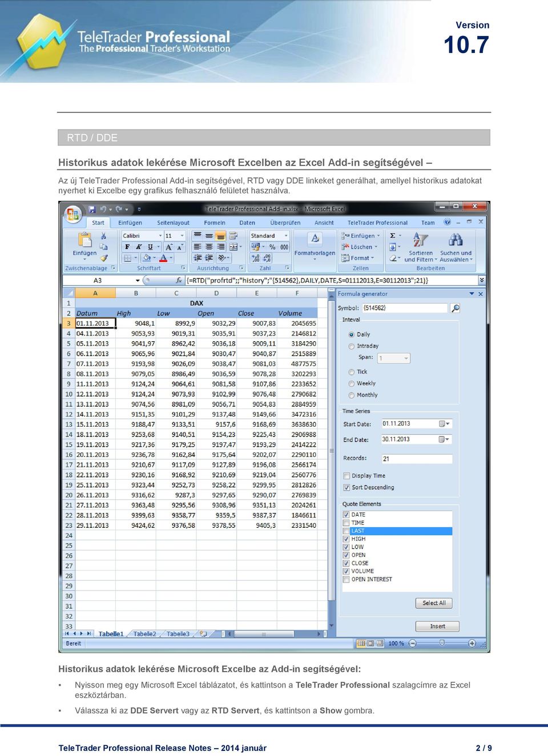Select the Tick interval radio button
The width and height of the screenshot is (548, 756).
pos(352,372)
